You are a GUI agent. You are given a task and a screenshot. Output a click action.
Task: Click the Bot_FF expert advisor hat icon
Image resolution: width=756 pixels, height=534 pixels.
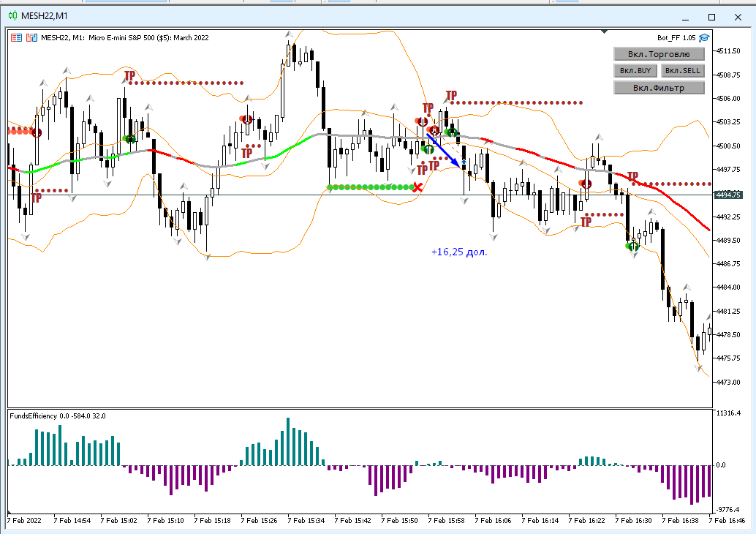pos(704,37)
